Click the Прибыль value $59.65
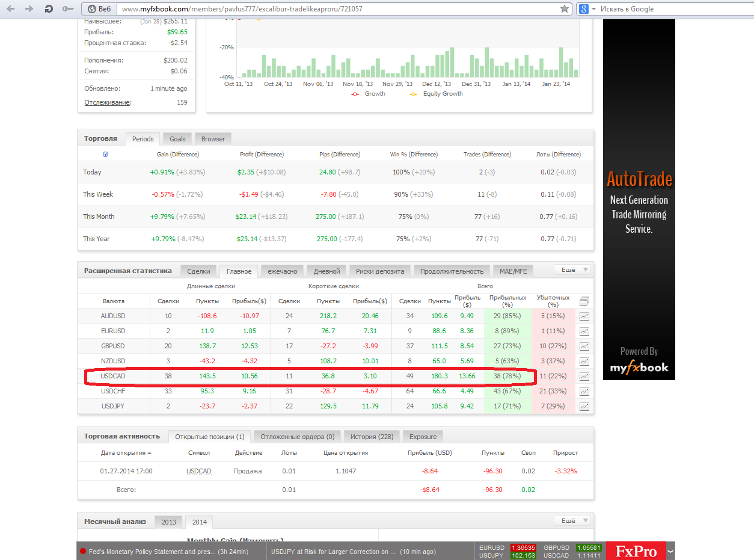The height and width of the screenshot is (560, 754). [x=177, y=32]
